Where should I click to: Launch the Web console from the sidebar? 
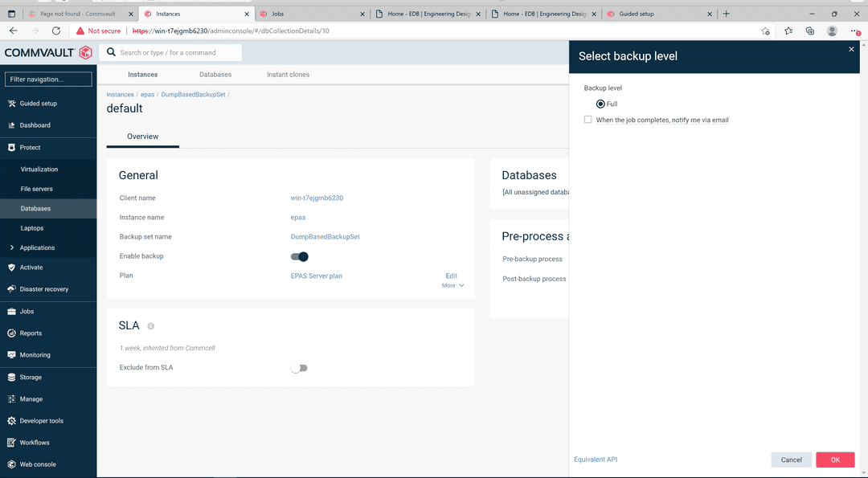point(39,464)
